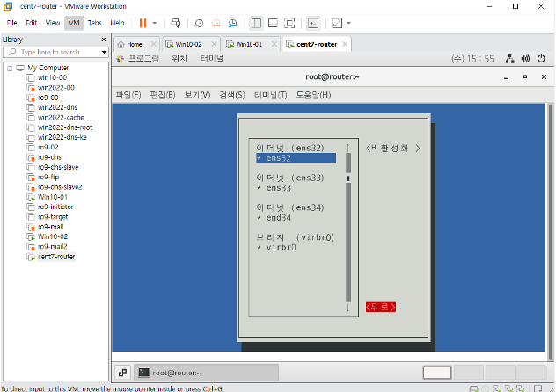Select the ens32 connection entry
The width and height of the screenshot is (556, 392).
tap(296, 158)
